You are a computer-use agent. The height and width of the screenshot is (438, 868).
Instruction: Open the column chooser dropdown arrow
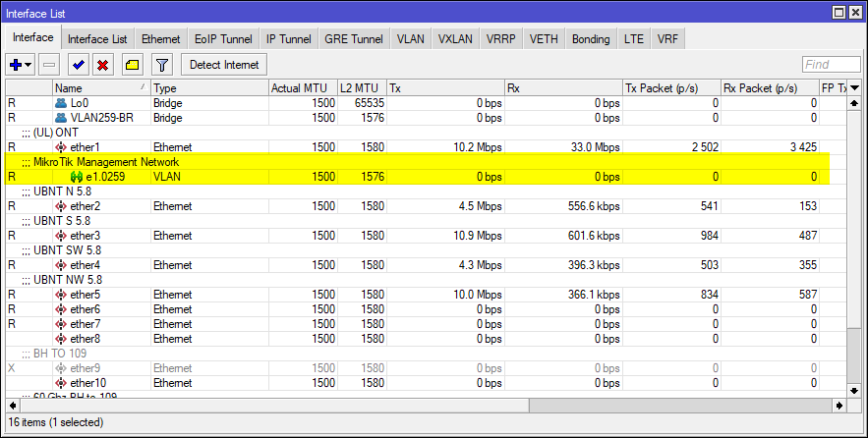pyautogui.click(x=854, y=88)
